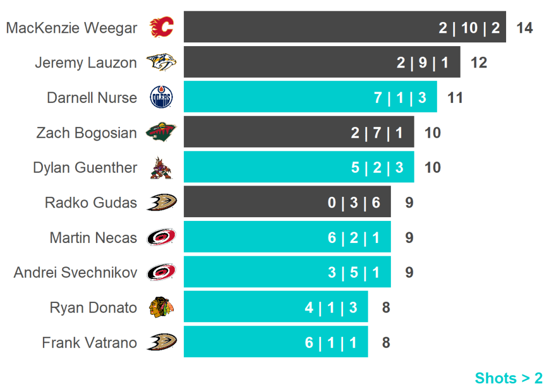The height and width of the screenshot is (392, 549).
Task: Select the MacKenzie Weegar name label
Action: coord(72,28)
